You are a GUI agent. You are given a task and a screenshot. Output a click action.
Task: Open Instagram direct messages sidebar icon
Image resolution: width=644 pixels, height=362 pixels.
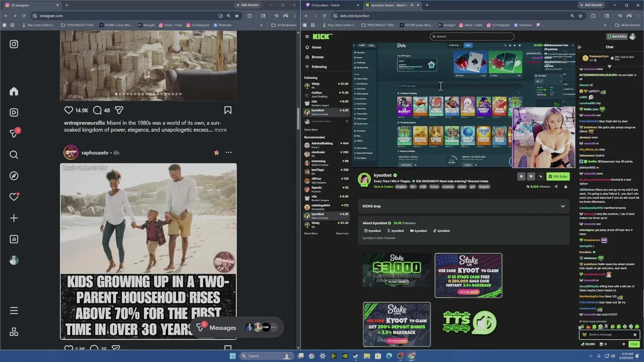click(x=14, y=133)
